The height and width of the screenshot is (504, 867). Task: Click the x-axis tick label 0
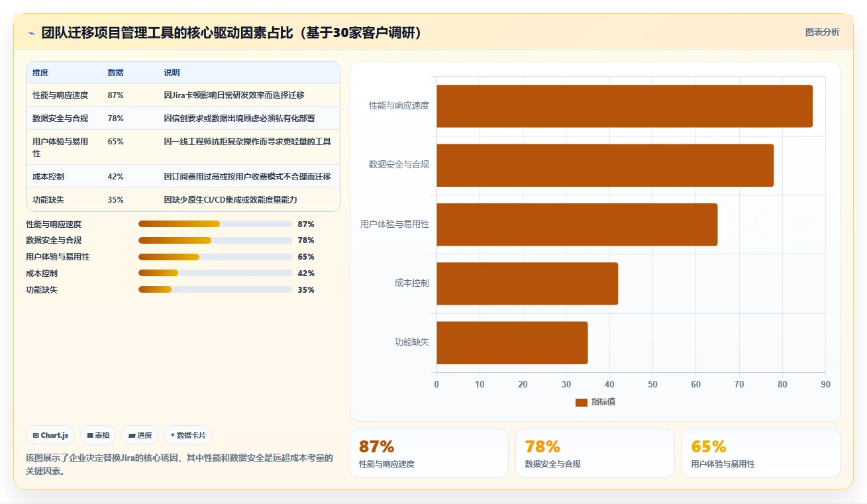pyautogui.click(x=436, y=385)
